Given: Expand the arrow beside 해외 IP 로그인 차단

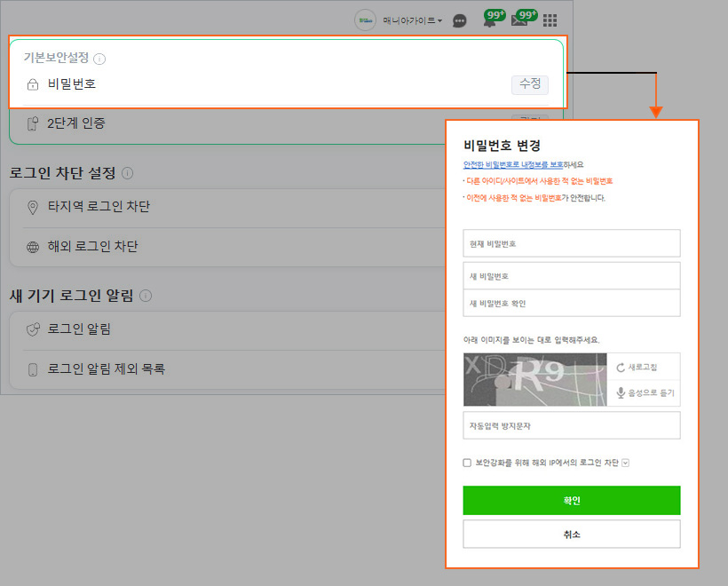Looking at the screenshot, I should [x=625, y=463].
